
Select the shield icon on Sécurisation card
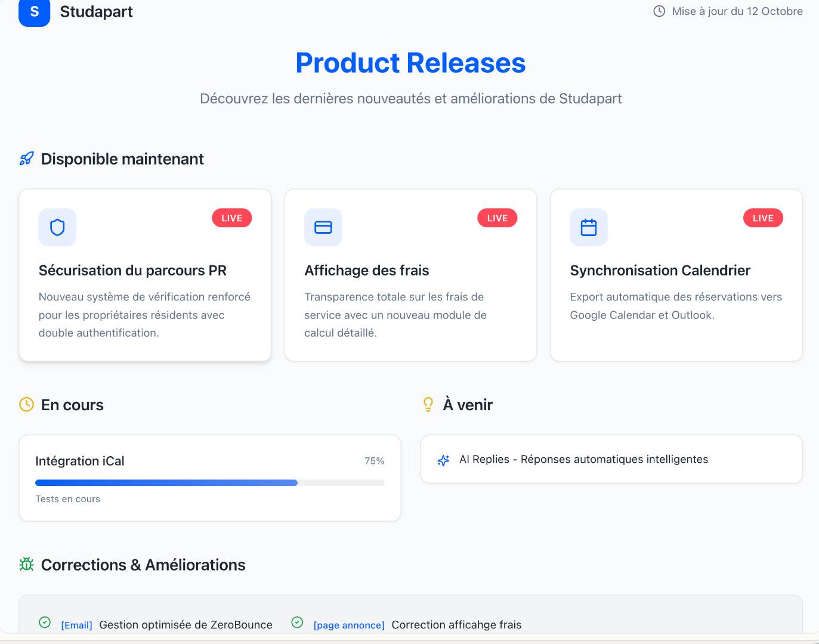point(57,227)
